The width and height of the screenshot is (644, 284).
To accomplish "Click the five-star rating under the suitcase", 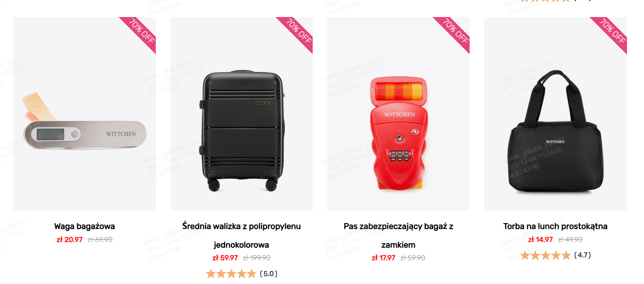I will pyautogui.click(x=231, y=274).
